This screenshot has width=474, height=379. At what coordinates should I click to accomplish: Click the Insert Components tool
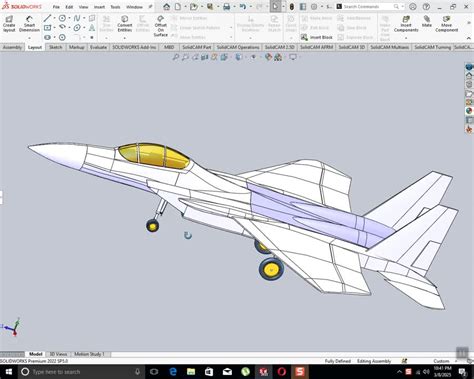click(x=406, y=24)
